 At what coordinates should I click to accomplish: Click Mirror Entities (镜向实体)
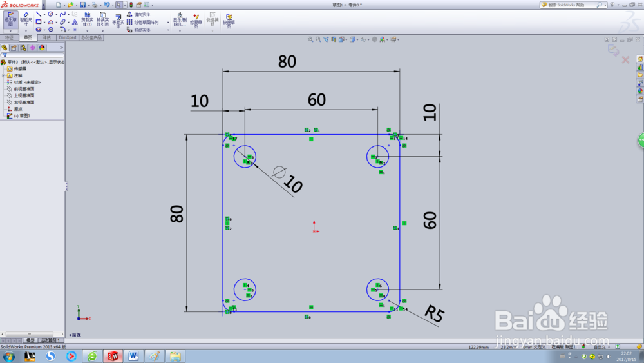[x=138, y=14]
